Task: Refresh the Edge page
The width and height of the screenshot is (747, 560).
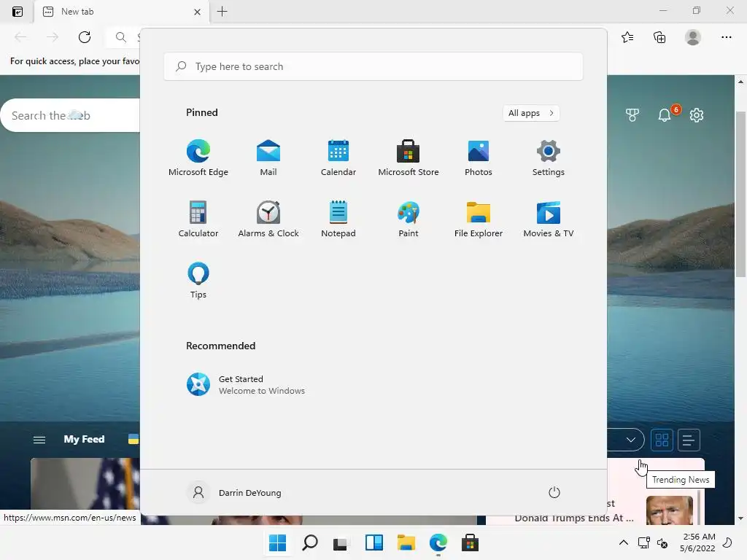Action: (85, 37)
